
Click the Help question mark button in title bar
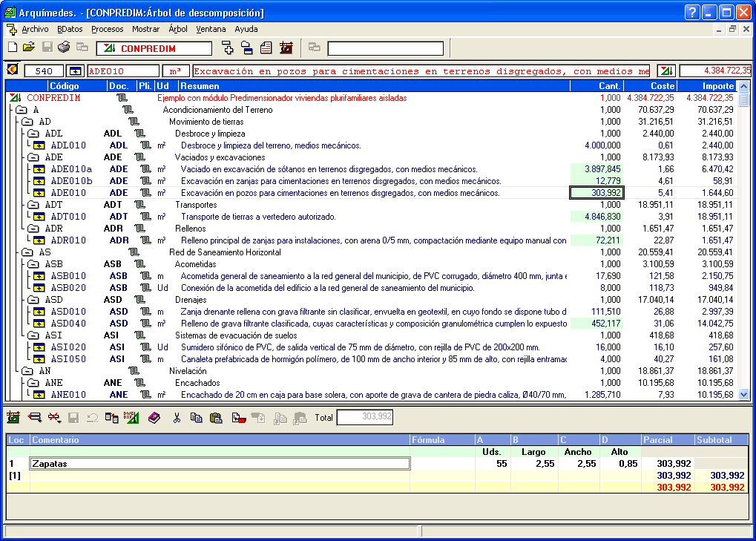coord(692,12)
